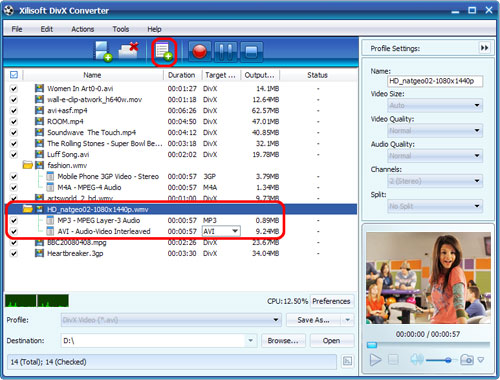Open the Actions menu

83,29
